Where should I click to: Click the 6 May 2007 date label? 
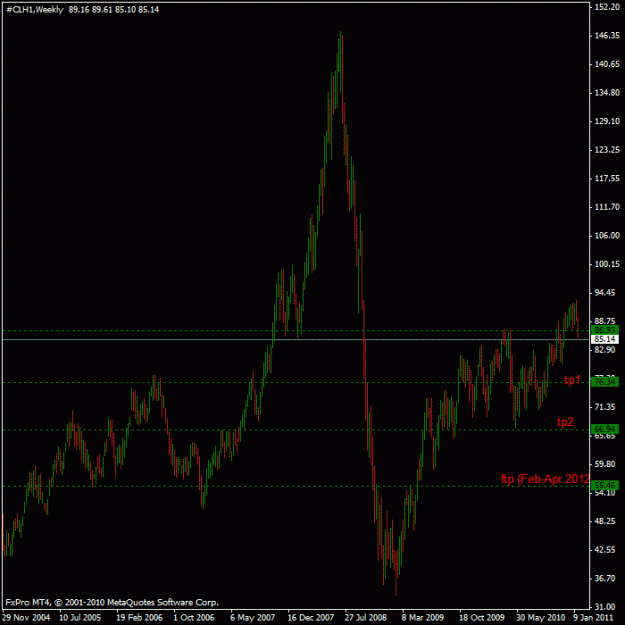[253, 618]
